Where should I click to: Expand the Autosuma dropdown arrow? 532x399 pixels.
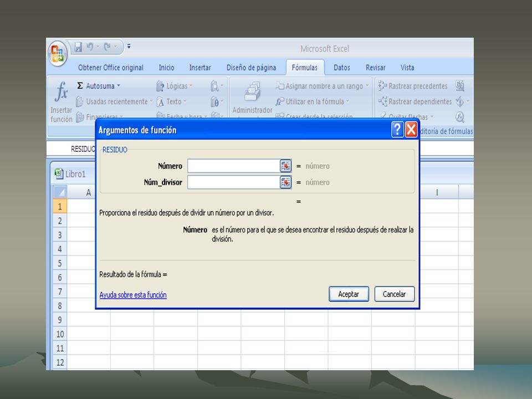119,86
